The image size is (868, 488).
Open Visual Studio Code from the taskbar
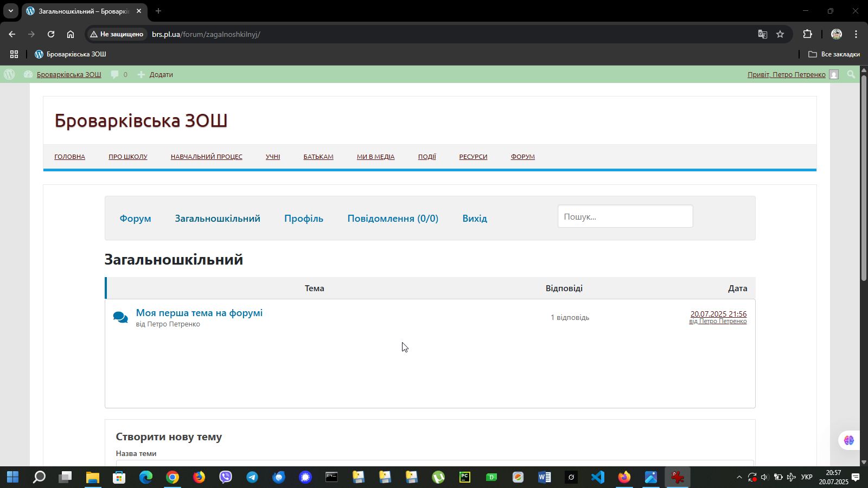tap(597, 477)
